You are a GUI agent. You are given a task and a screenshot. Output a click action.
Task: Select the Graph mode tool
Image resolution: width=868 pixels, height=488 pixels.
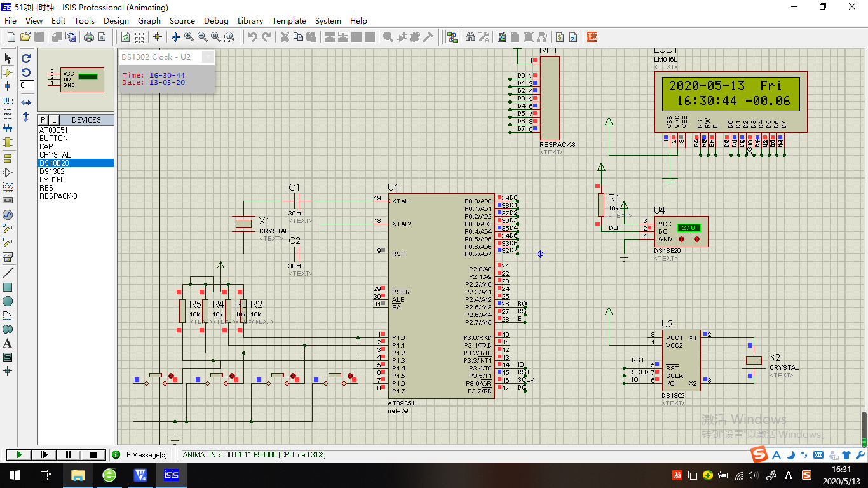tap(8, 186)
